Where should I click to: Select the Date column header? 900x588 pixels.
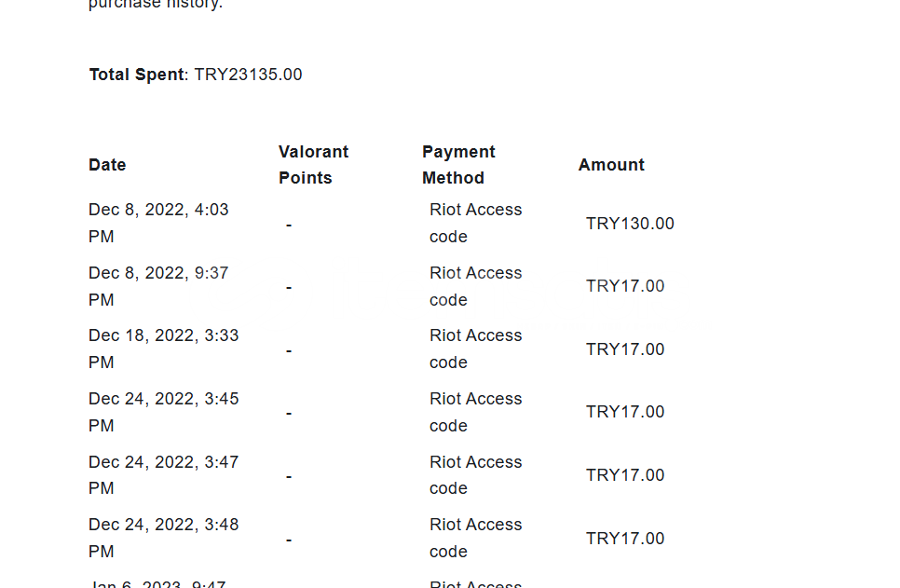(107, 165)
